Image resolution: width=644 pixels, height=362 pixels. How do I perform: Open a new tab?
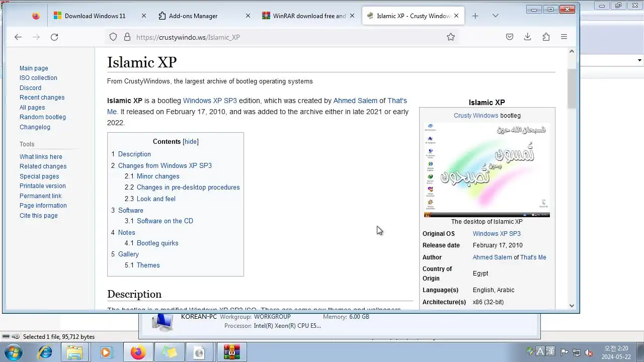tap(475, 16)
